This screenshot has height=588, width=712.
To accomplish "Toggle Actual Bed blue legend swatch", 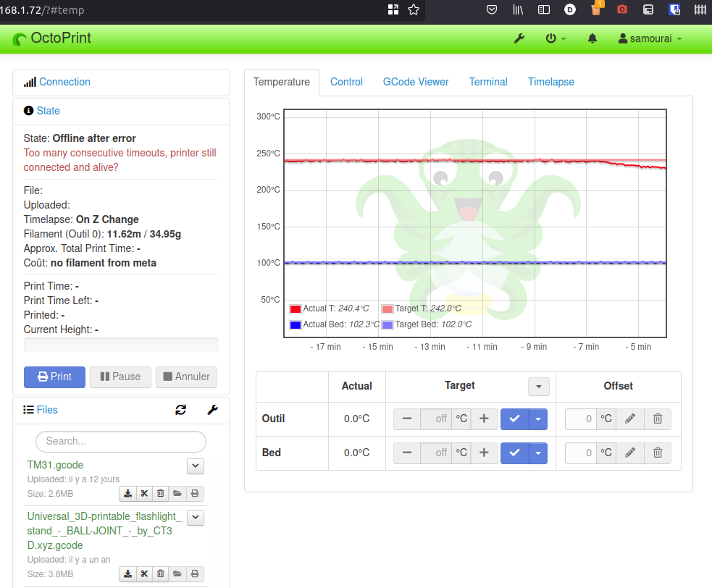I will point(295,324).
